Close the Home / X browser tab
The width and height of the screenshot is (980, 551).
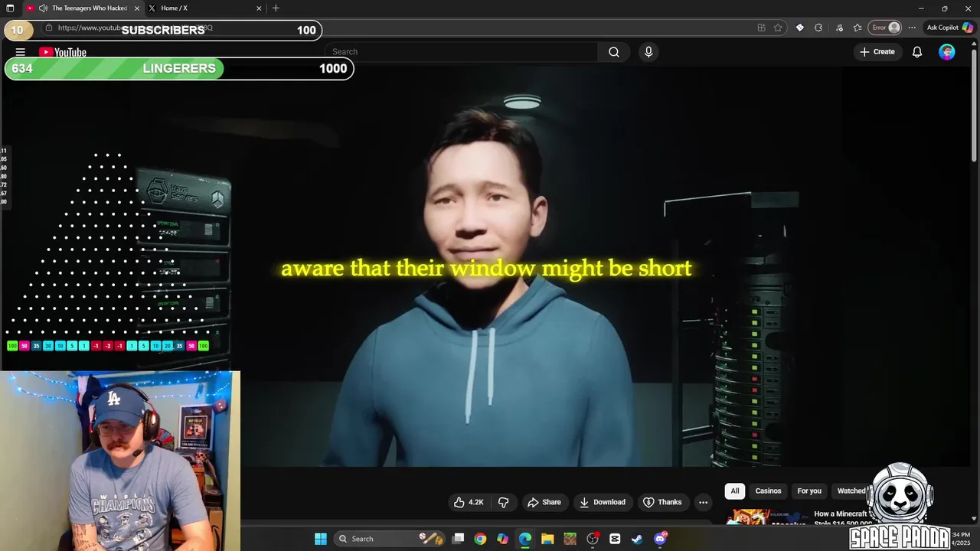[259, 8]
